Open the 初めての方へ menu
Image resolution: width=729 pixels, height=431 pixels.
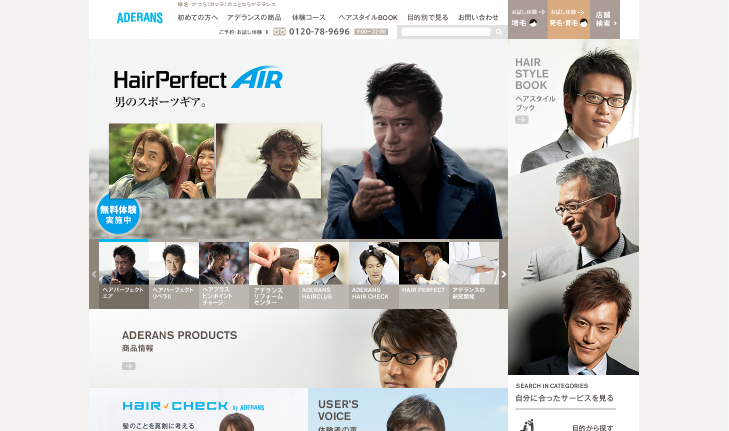(x=198, y=18)
